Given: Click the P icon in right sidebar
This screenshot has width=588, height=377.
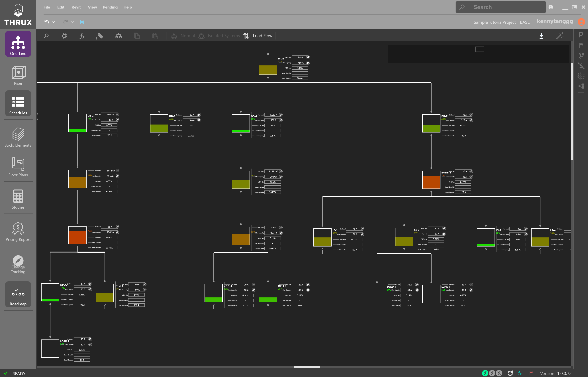Looking at the screenshot, I should tap(581, 35).
